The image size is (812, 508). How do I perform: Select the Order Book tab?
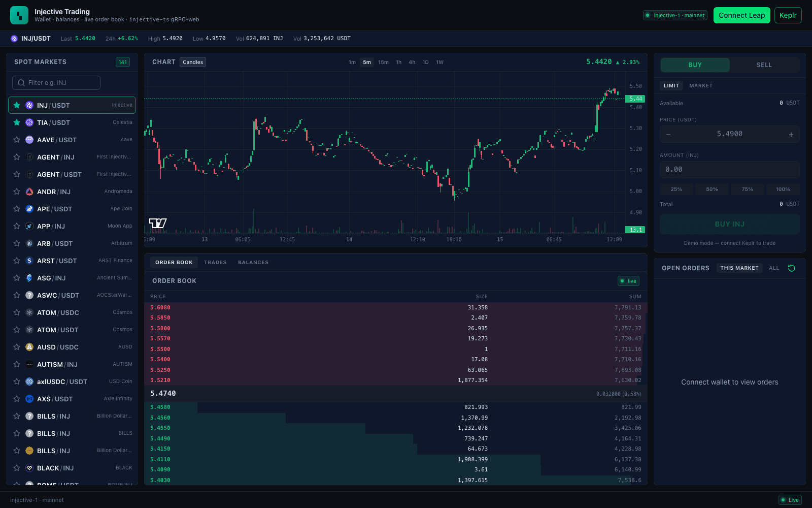pos(174,263)
